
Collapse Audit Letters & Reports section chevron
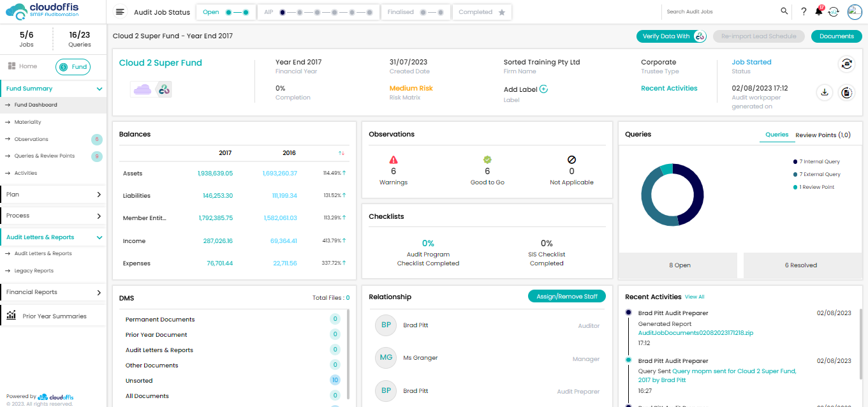[x=99, y=237]
